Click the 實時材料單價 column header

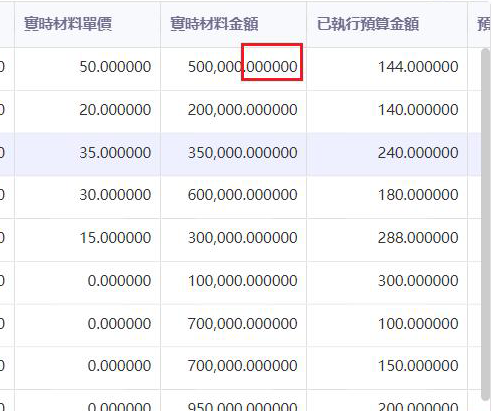pyautogui.click(x=87, y=24)
